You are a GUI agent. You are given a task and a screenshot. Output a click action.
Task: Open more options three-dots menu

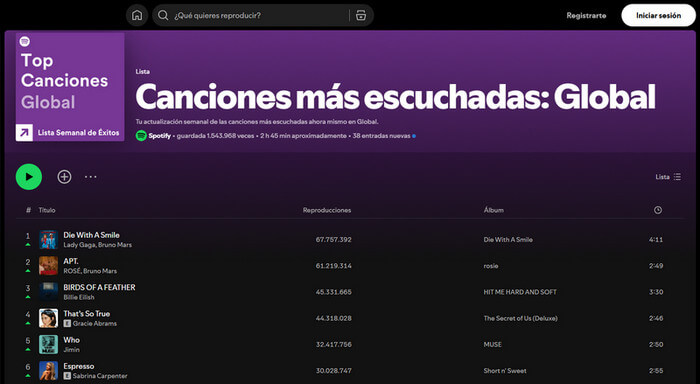91,177
